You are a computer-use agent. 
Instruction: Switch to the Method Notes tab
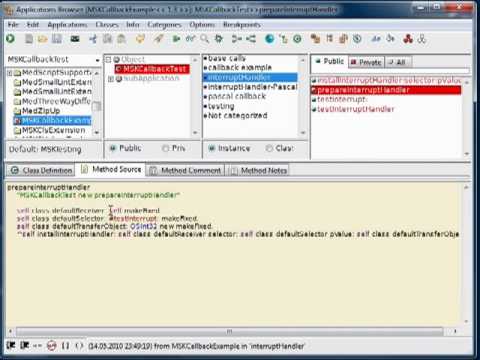(258, 170)
